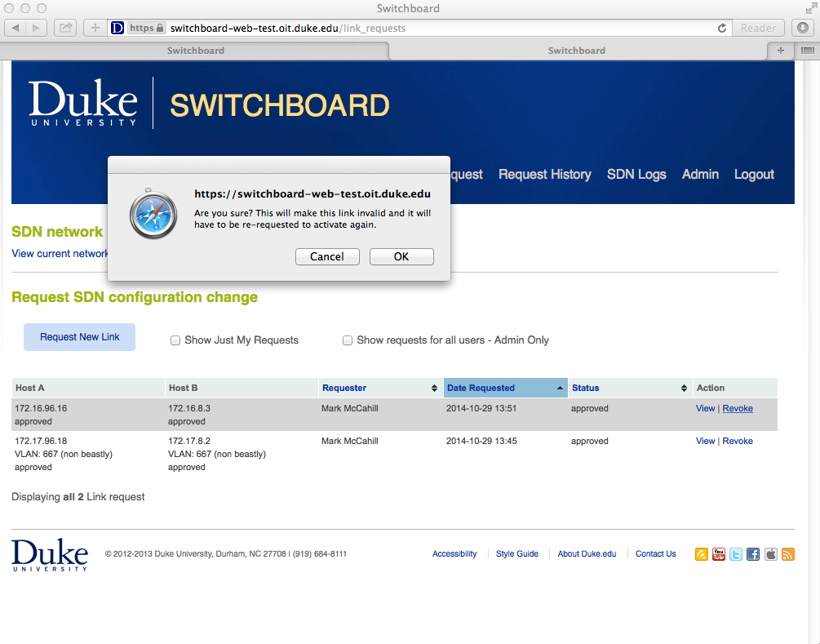Open the YouTube icon in the footer
Image resolution: width=820 pixels, height=644 pixels.
[719, 554]
